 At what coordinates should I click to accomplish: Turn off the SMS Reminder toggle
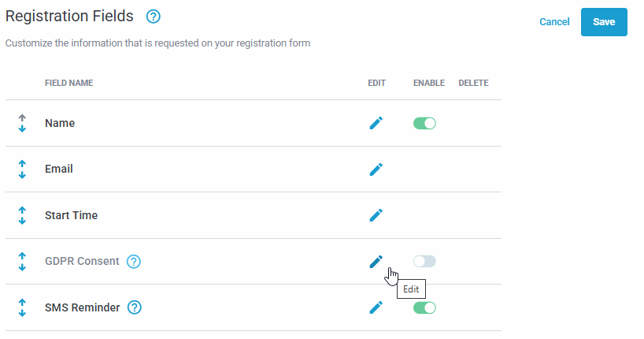tap(424, 307)
